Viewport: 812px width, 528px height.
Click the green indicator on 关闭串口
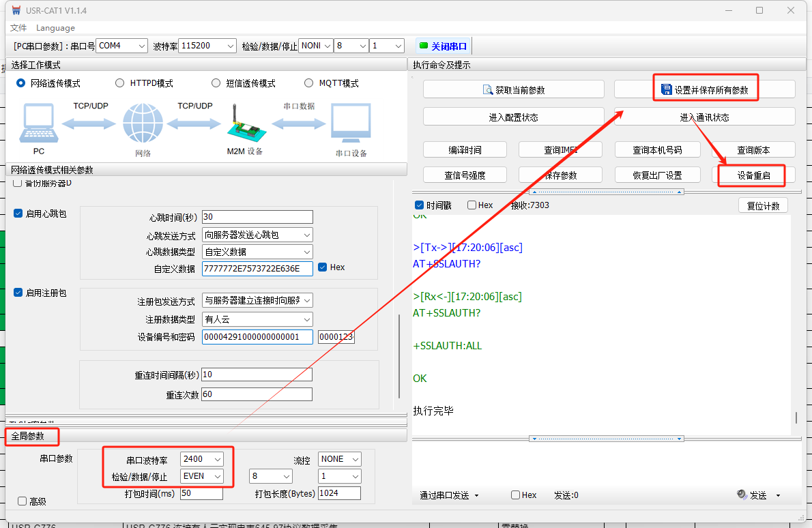coord(424,46)
